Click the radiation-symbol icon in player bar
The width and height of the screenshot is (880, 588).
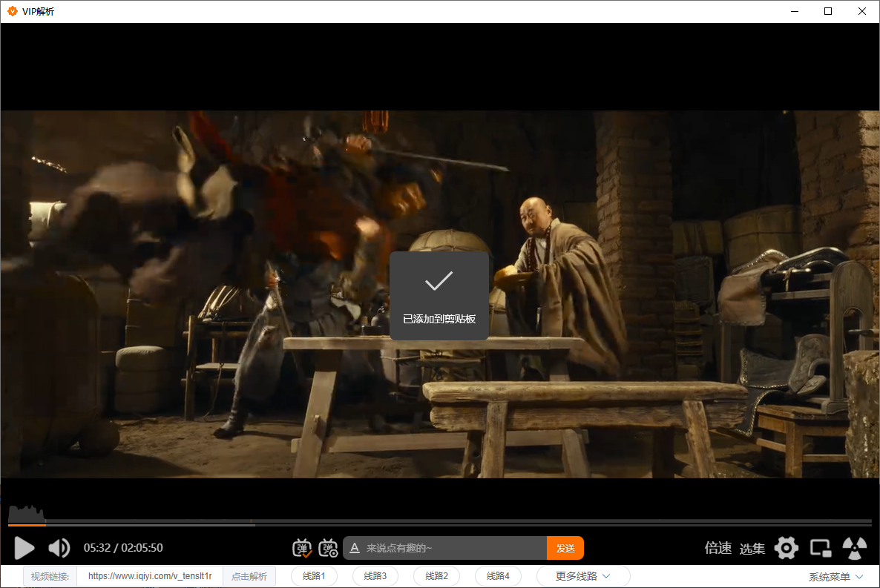coord(854,548)
